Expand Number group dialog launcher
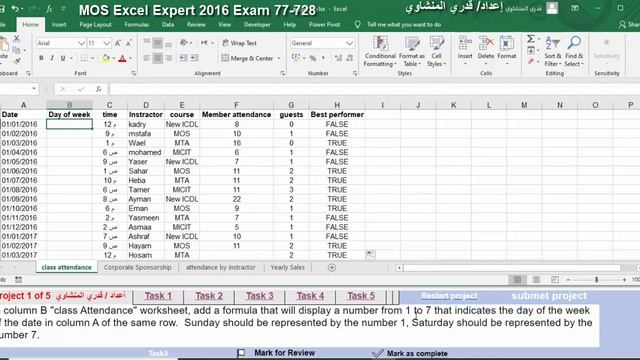Viewport: 640px width, 360px height. (355, 73)
